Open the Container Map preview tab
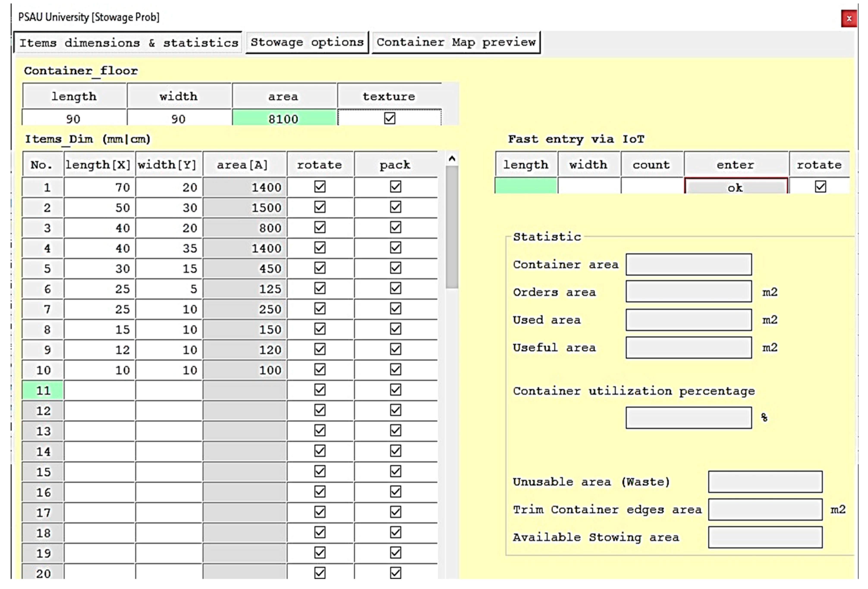Screen dimensions: 868x589 456,42
